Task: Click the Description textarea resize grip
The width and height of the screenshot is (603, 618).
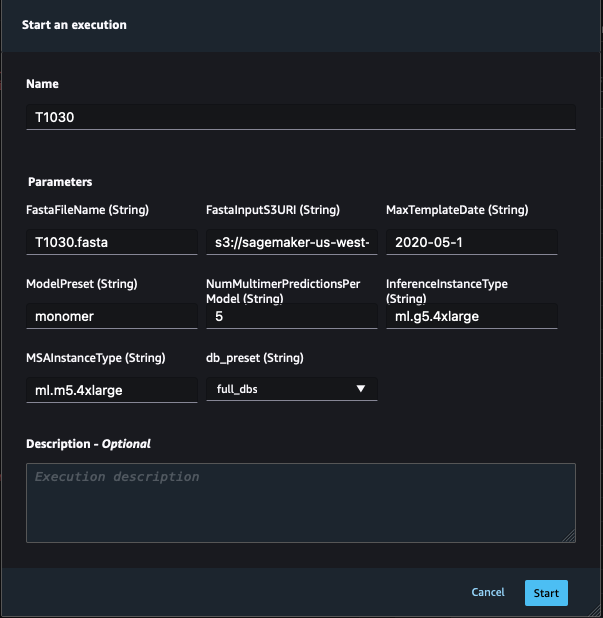Action: pyautogui.click(x=569, y=536)
